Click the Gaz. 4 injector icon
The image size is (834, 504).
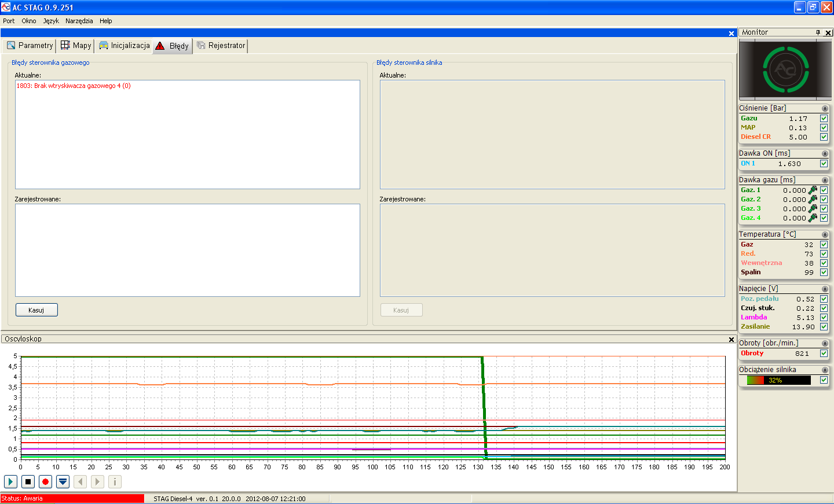813,218
